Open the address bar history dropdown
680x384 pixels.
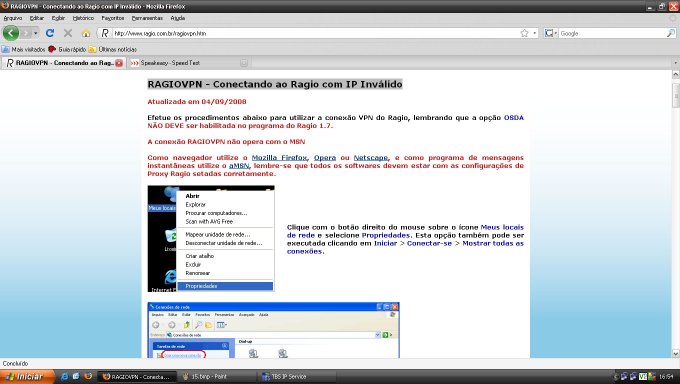tap(534, 33)
